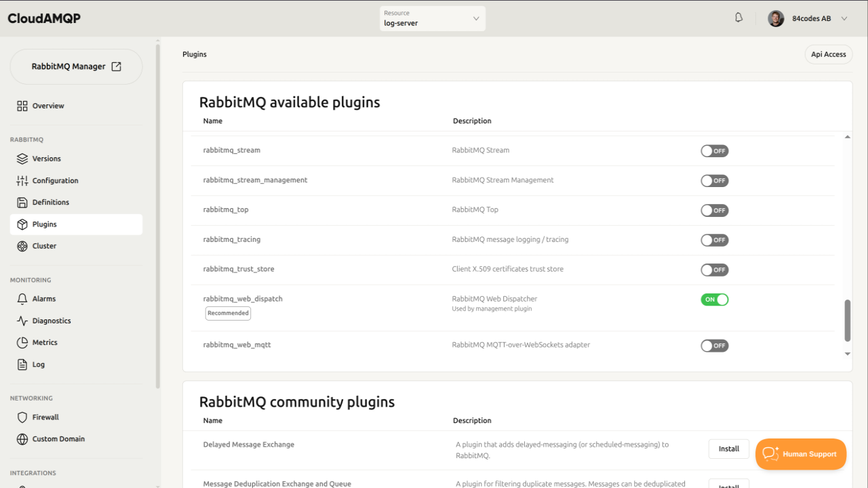Screen dimensions: 868x488
Task: Click the plugins list scrollbar thumb
Action: 847,321
